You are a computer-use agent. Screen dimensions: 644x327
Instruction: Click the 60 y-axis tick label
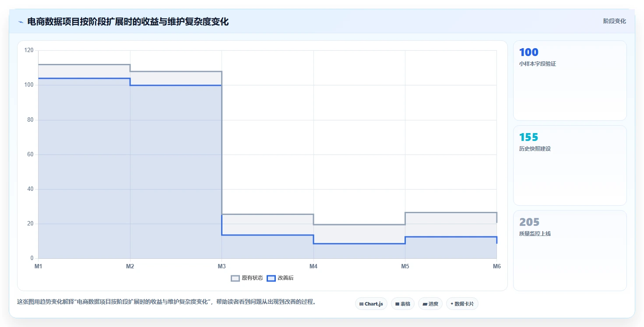(x=30, y=155)
